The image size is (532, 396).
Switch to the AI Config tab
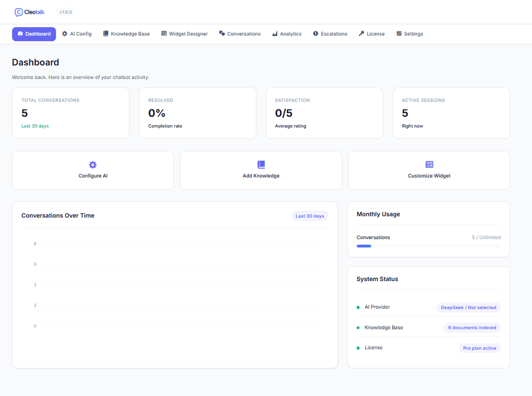point(77,34)
